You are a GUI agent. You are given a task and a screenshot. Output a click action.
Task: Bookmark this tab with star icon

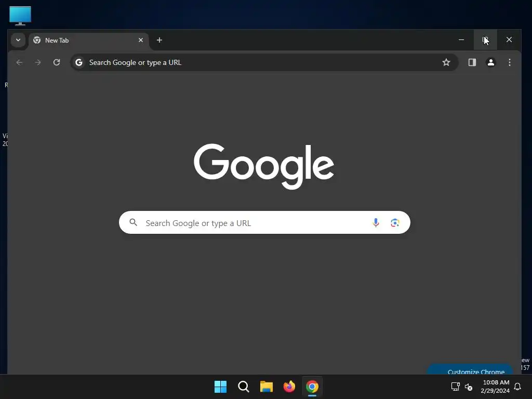tap(446, 62)
